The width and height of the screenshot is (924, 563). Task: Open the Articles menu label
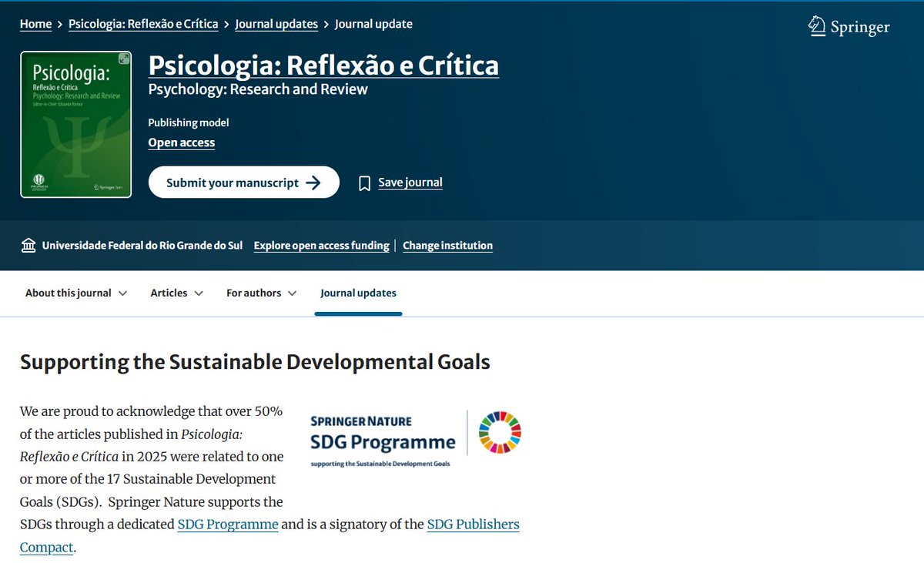pyautogui.click(x=169, y=293)
